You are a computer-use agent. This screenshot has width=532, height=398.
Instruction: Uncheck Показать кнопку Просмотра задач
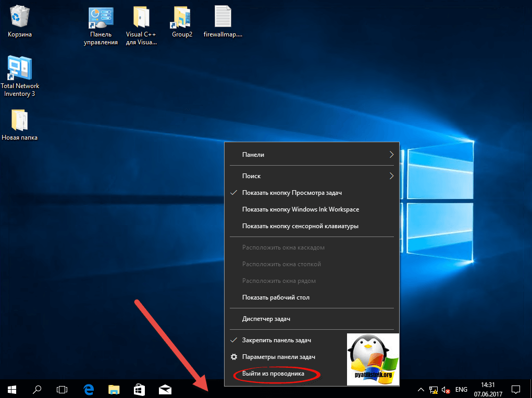[x=292, y=193]
